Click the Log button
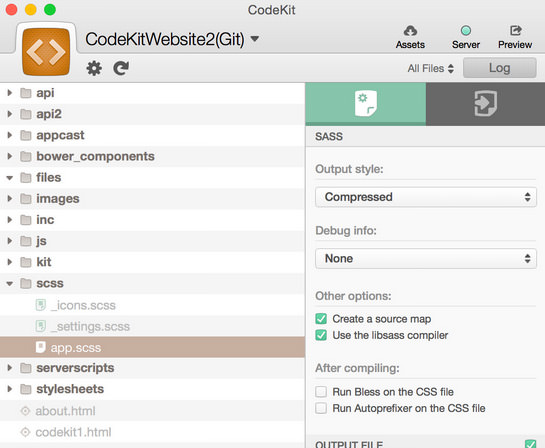Viewport: 545px width, 448px height. pos(499,68)
